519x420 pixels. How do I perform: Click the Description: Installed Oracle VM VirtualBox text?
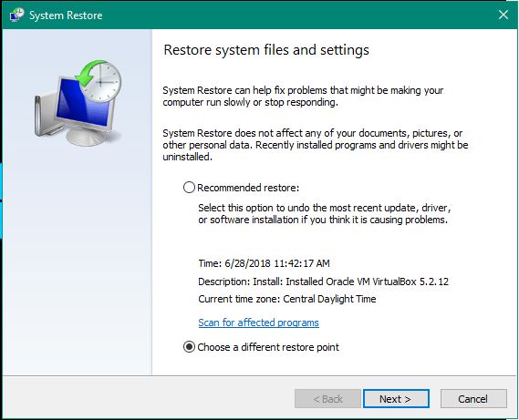pos(324,282)
